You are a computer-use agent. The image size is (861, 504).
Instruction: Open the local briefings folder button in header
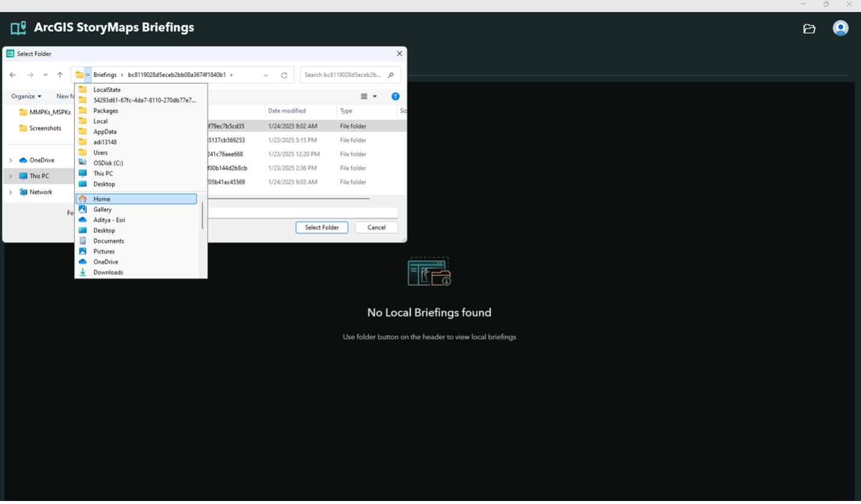point(809,28)
